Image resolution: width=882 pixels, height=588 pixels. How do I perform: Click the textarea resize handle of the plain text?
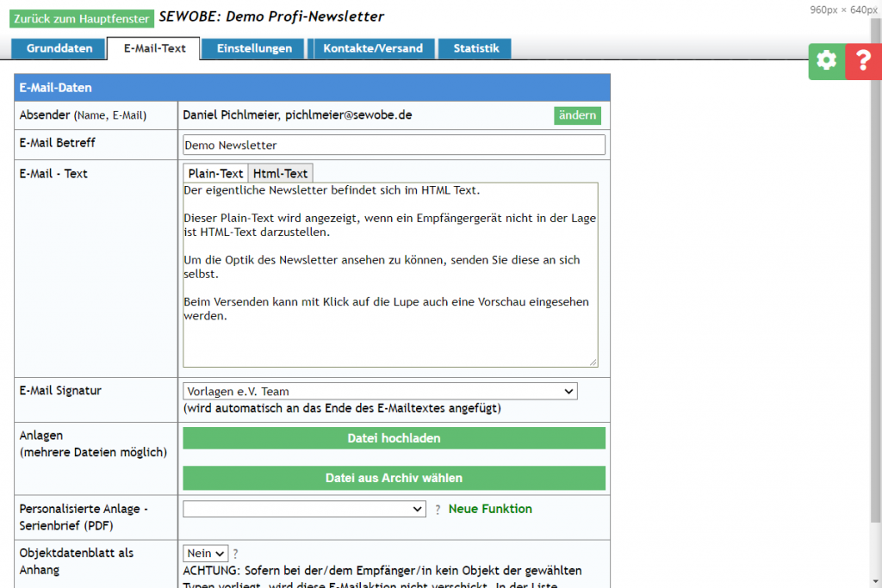tap(595, 362)
